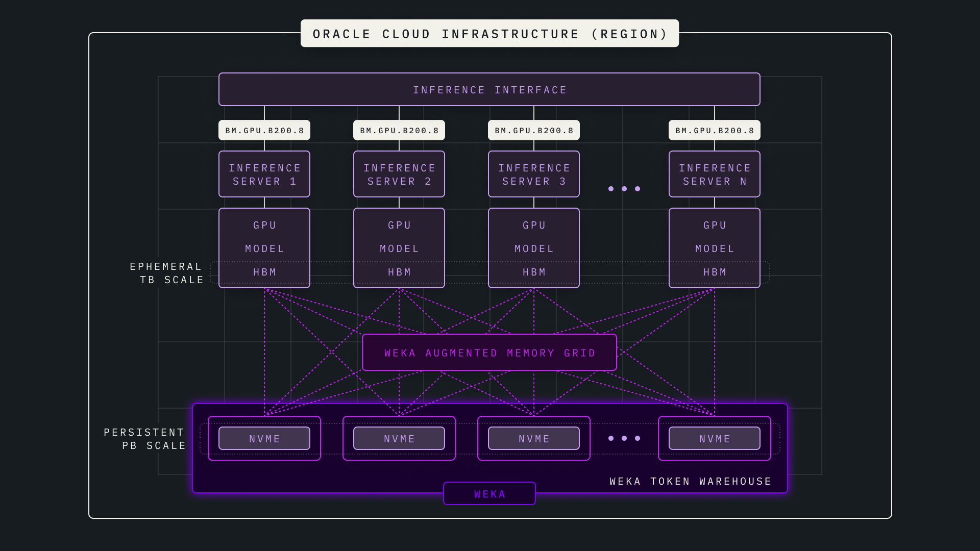Click the WEKA Augmented Memory Grid box
The image size is (980, 551).
point(489,353)
